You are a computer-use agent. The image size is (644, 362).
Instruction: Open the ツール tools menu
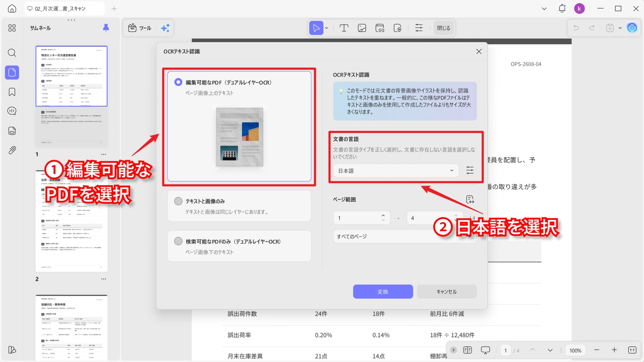[139, 28]
